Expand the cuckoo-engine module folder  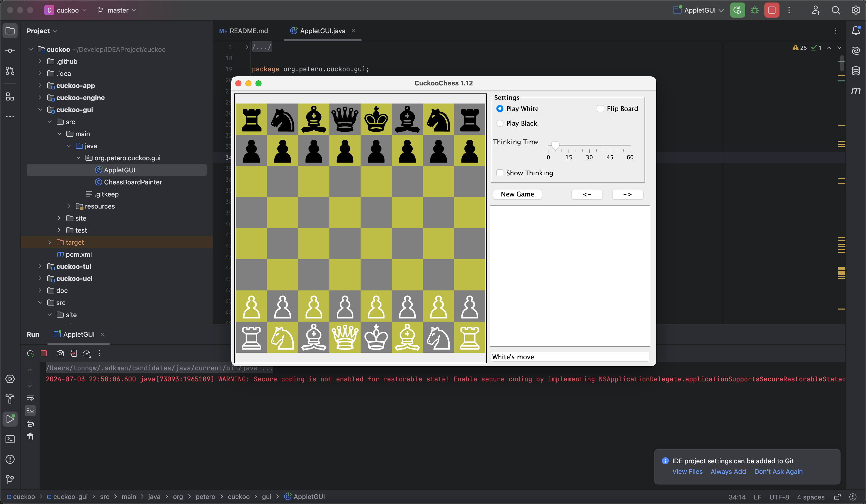(40, 98)
